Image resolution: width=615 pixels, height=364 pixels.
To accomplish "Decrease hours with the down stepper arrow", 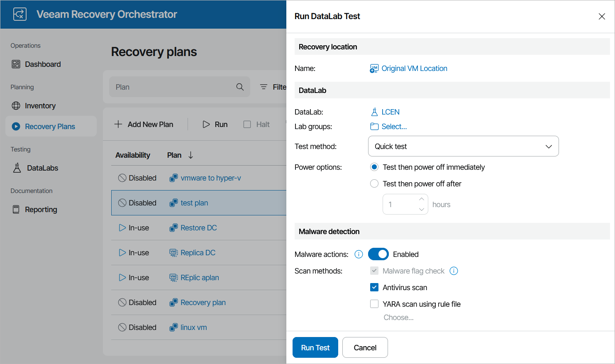I will coord(422,210).
